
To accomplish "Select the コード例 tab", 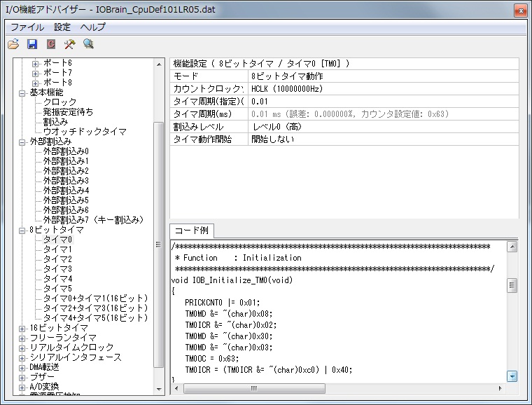I will coord(192,231).
